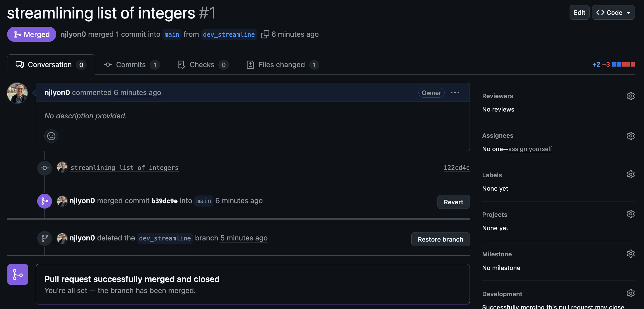Open the comment options kebab menu
The height and width of the screenshot is (309, 644).
[x=455, y=92]
